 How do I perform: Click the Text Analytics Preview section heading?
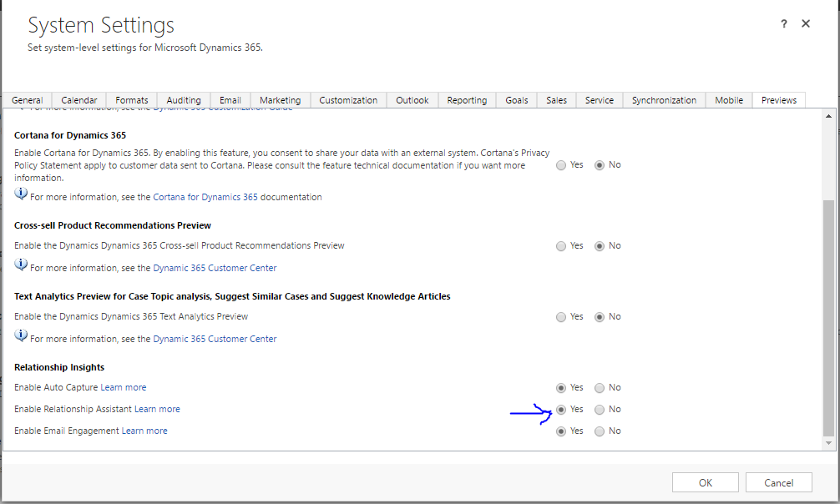232,297
